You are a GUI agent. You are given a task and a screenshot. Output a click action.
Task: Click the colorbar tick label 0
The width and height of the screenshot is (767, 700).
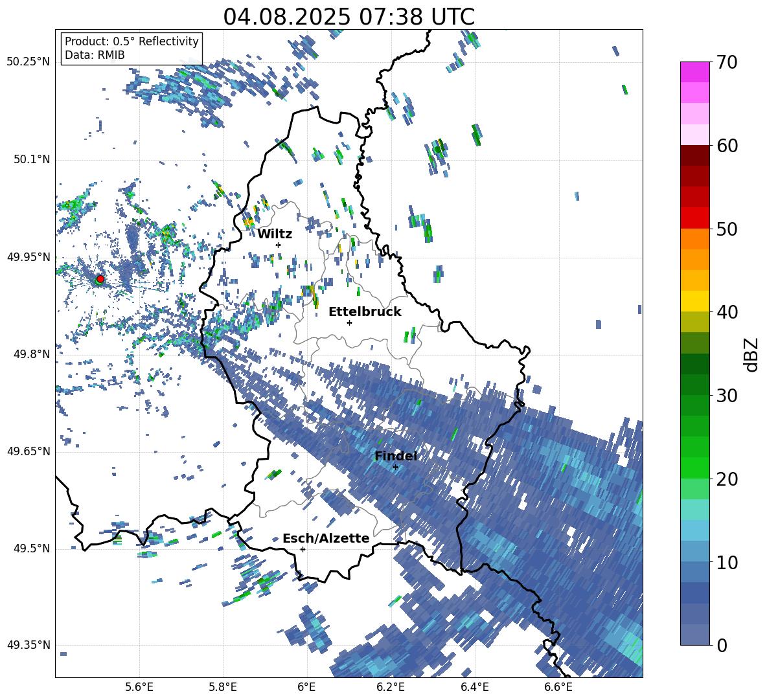(722, 645)
